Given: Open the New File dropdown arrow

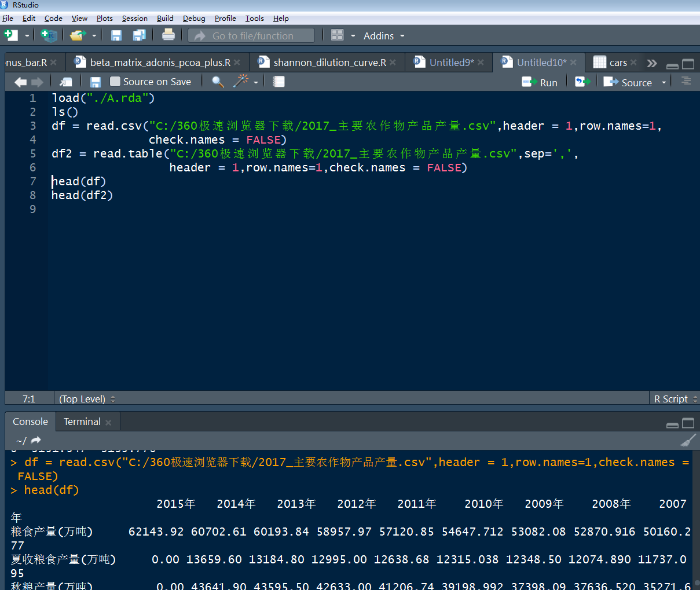Looking at the screenshot, I should click(x=27, y=36).
